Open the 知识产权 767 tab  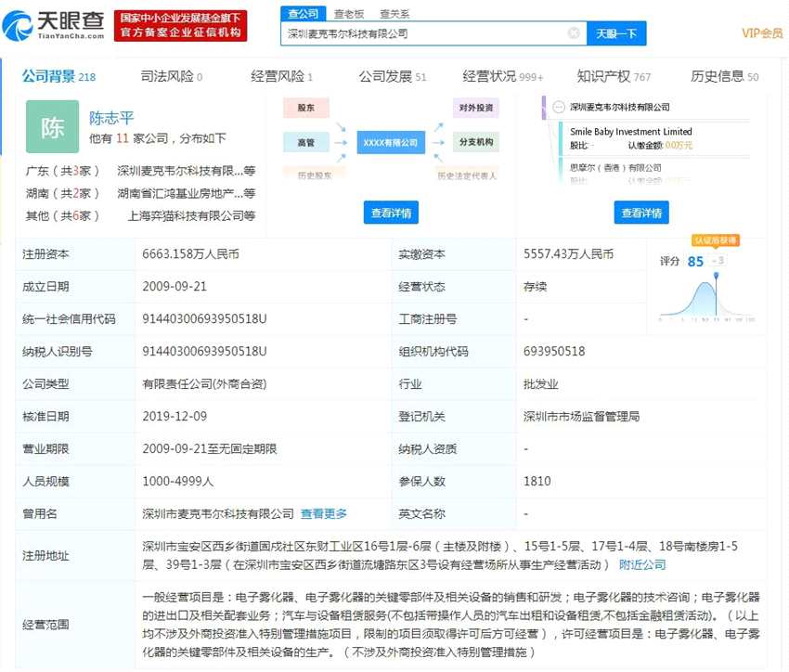click(x=614, y=76)
